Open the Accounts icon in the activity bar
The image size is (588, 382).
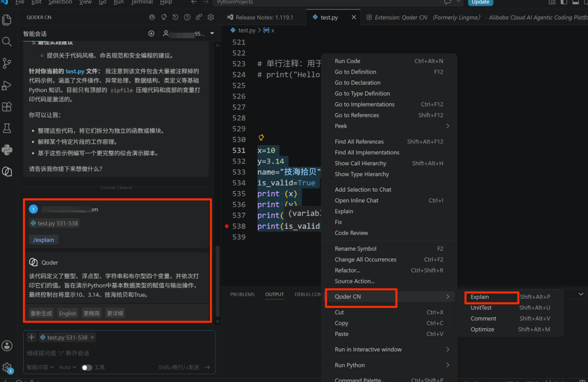[x=7, y=346]
